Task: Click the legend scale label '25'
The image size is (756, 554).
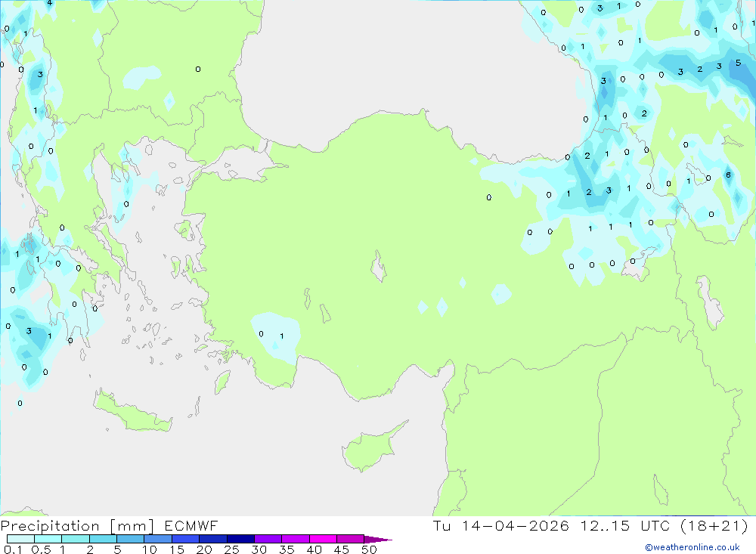Action: tap(231, 549)
